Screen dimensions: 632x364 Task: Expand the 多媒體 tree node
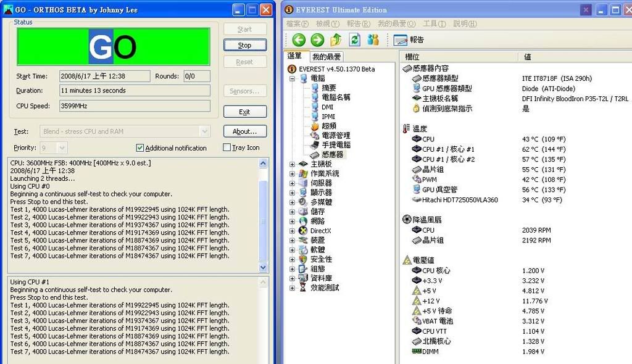(x=292, y=202)
